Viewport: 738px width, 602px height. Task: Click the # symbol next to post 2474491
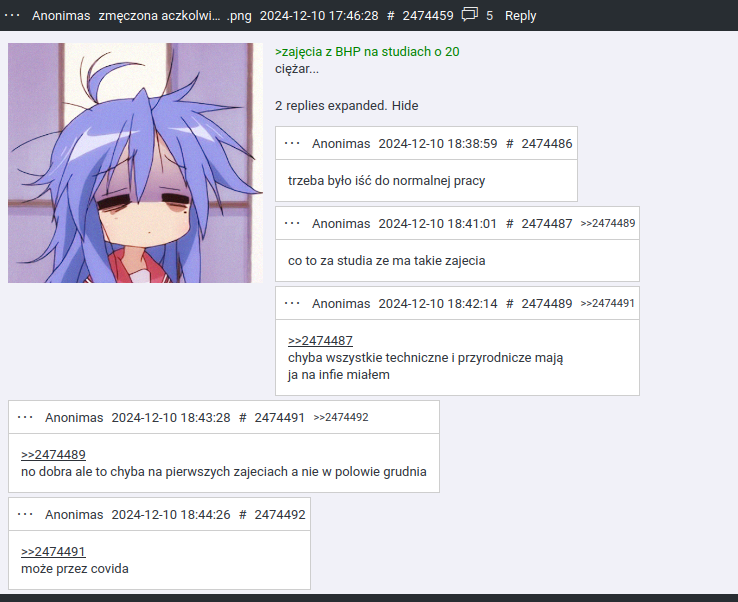(242, 417)
